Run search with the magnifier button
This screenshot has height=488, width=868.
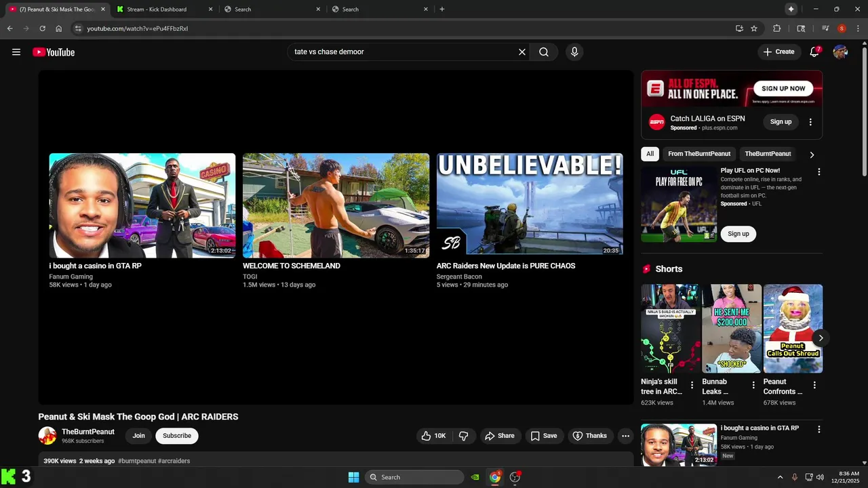pyautogui.click(x=544, y=52)
